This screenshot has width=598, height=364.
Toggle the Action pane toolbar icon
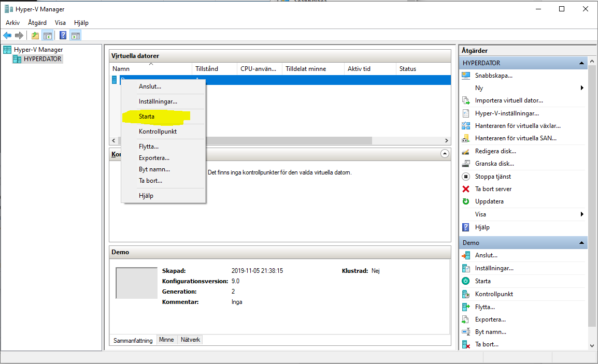(76, 35)
